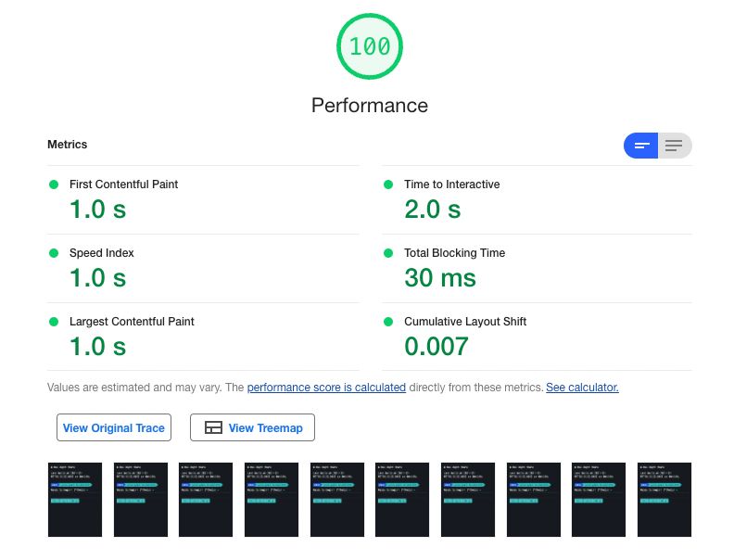This screenshot has height=560, width=734.
Task: Click the 30 ms Total Blocking Time value
Action: tap(440, 278)
